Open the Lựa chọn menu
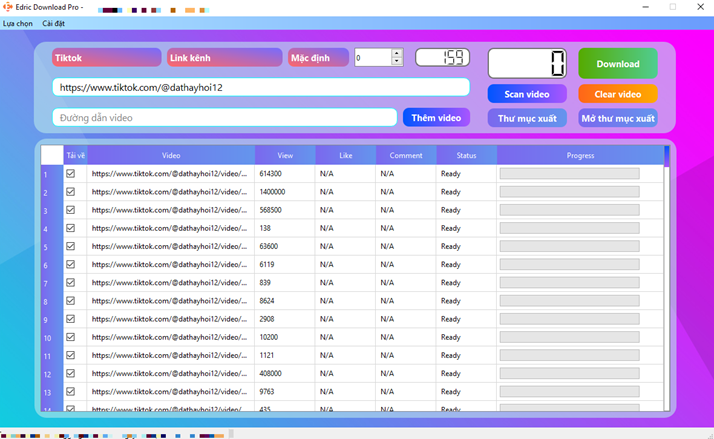The image size is (714, 439). pos(18,23)
